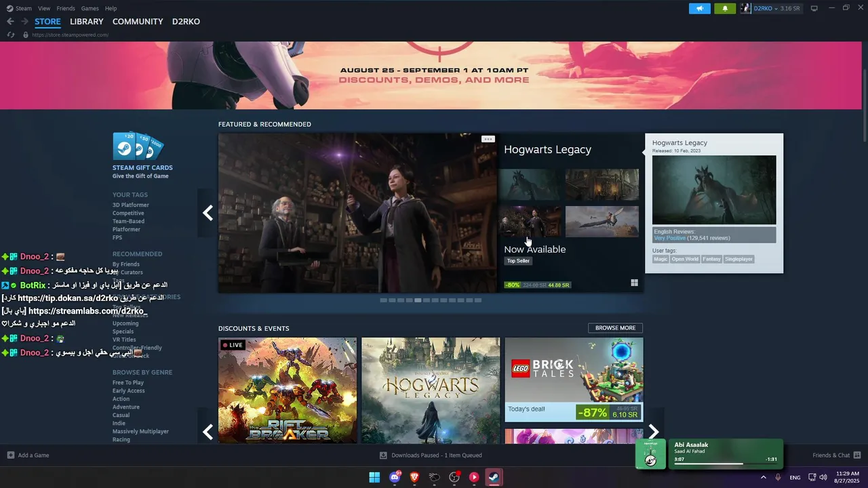Viewport: 868px width, 488px height.
Task: Open Discord from the taskbar
Action: coord(395,477)
